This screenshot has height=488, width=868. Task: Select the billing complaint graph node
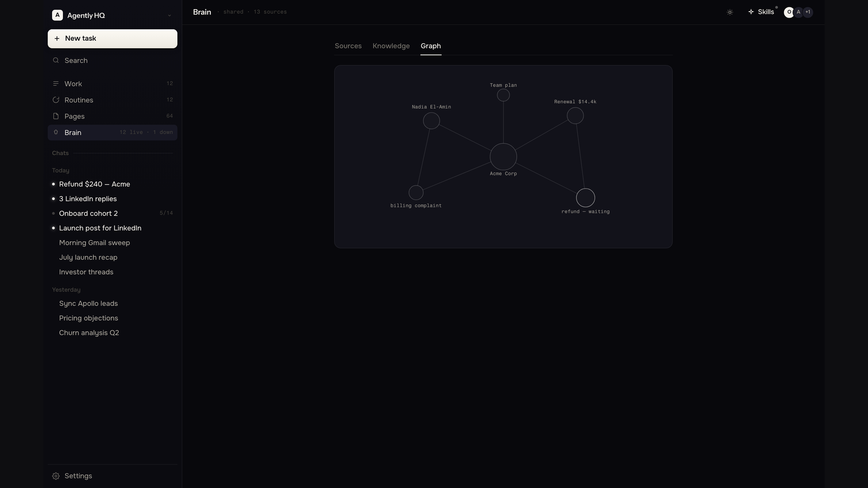point(416,192)
